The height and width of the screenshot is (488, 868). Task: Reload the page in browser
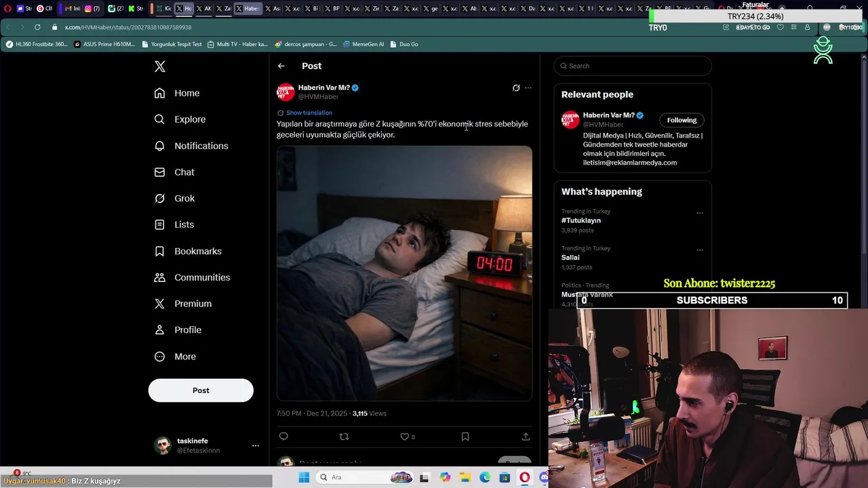coord(37,27)
